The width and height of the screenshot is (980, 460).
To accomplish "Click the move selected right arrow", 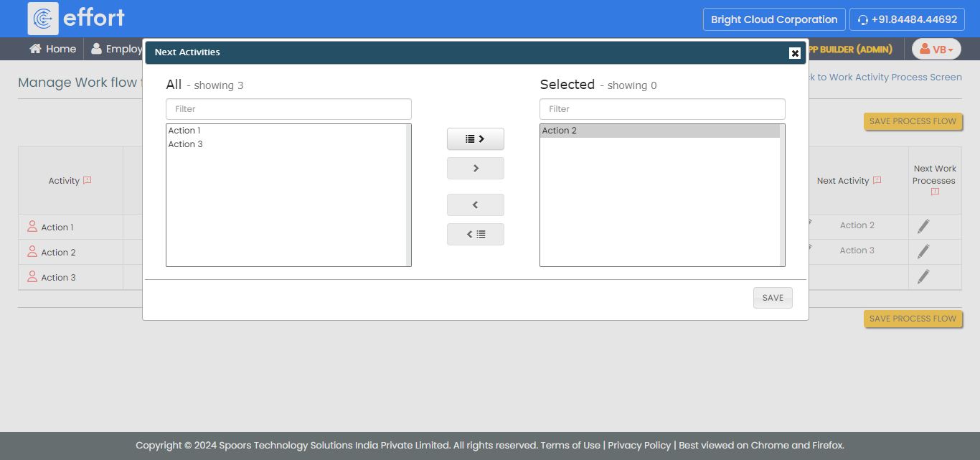I will click(x=475, y=169).
